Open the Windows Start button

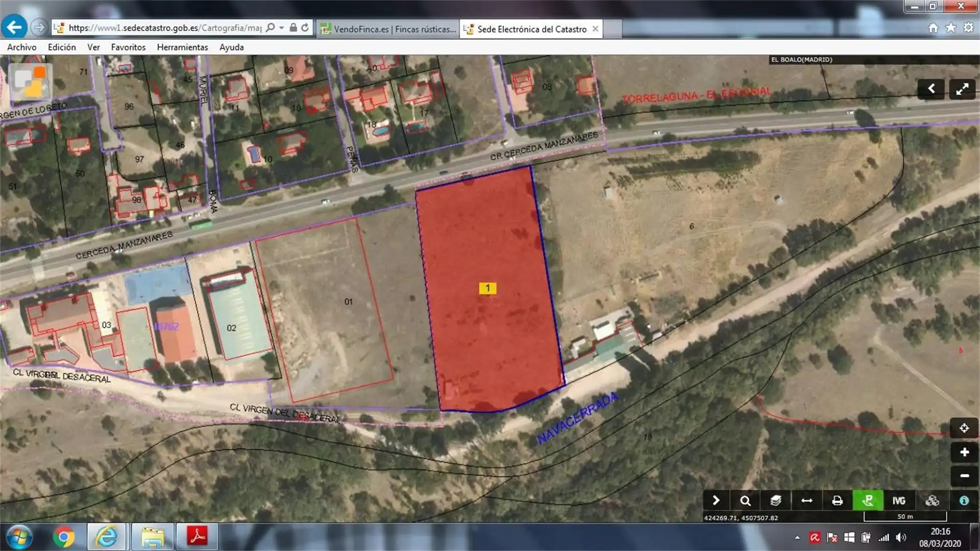click(19, 537)
